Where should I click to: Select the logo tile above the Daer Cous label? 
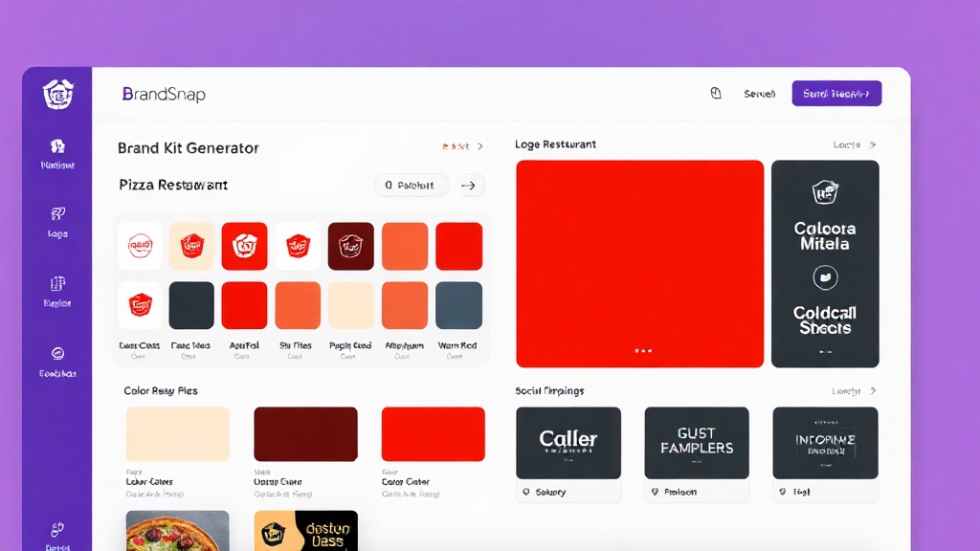tap(140, 305)
